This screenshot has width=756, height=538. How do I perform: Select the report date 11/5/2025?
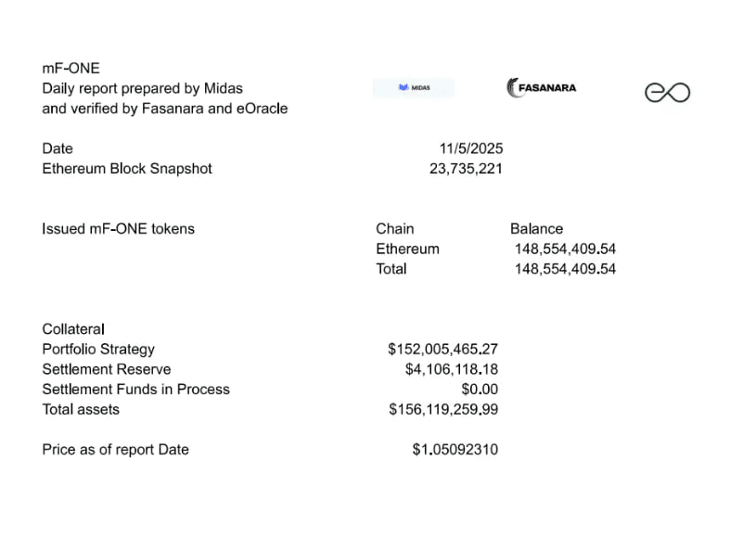471,148
